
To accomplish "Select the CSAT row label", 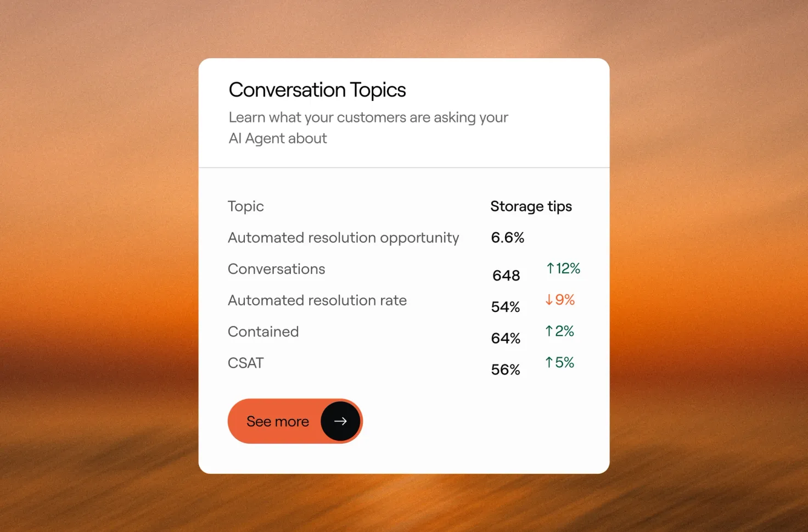I will pyautogui.click(x=246, y=363).
